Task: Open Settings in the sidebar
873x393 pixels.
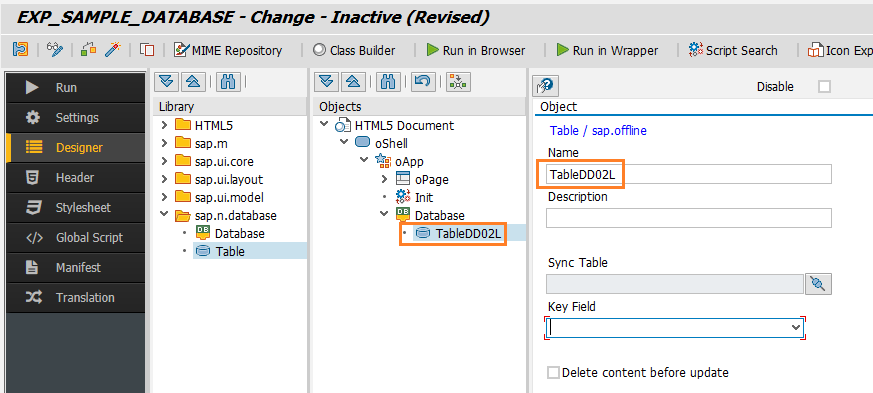Action: point(75,118)
